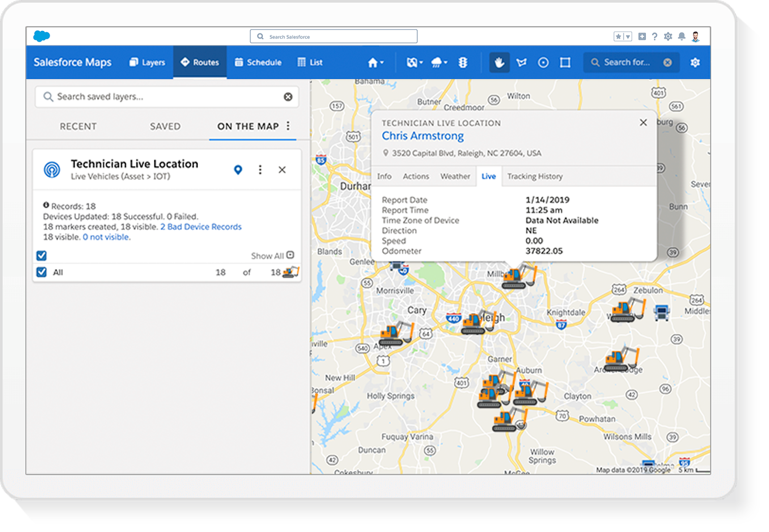Select the lasso shape selection tool
The width and height of the screenshot is (769, 532).
521,62
